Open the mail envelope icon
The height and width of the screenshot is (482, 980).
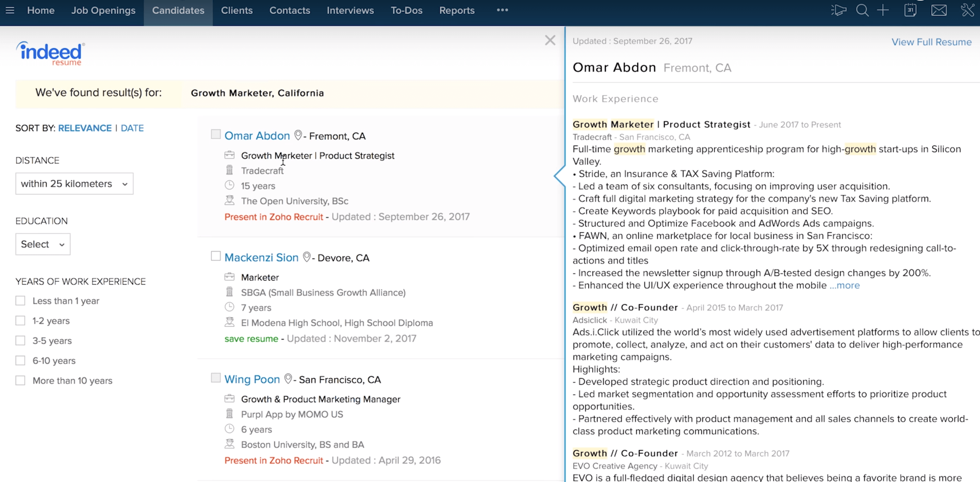click(x=939, y=10)
